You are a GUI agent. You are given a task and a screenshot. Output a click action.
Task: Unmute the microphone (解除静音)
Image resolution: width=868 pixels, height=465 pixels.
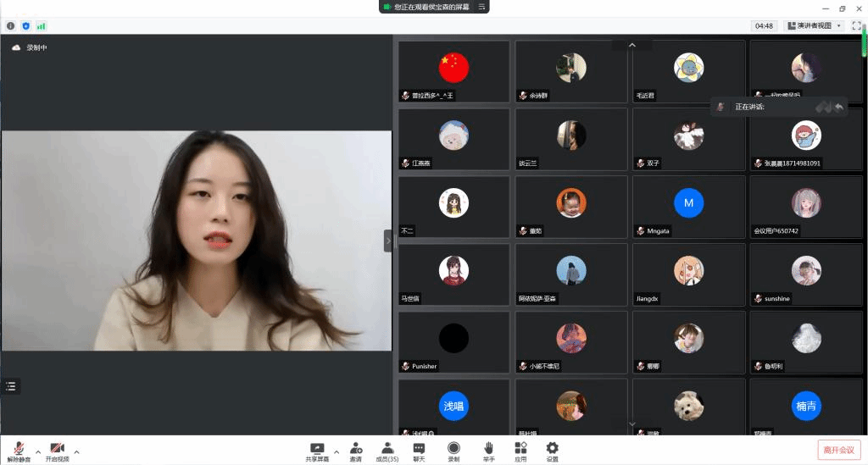pyautogui.click(x=19, y=449)
